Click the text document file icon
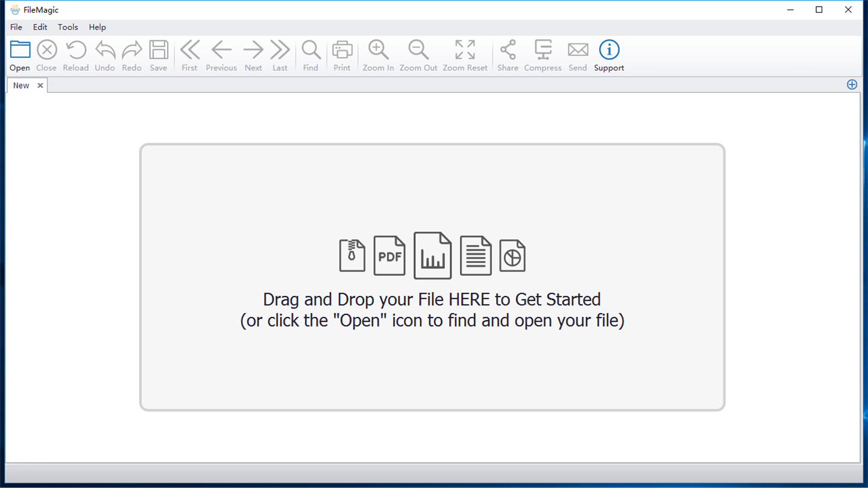Viewport: 868px width, 488px height. 476,255
